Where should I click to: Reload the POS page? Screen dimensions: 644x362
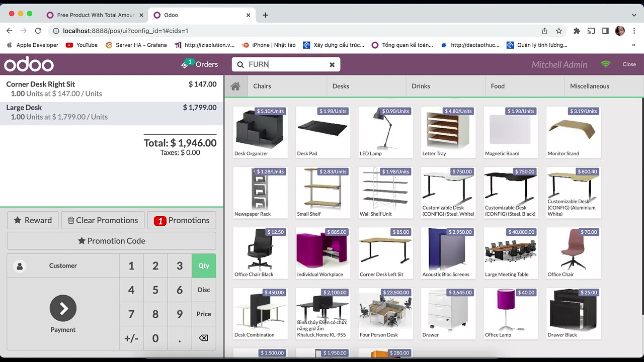point(38,31)
